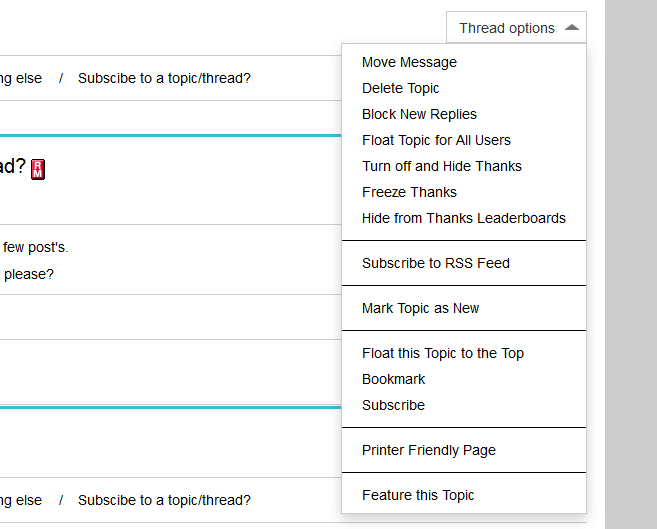657x529 pixels.
Task: Collapse the Thread options dropdown
Action: (x=516, y=28)
